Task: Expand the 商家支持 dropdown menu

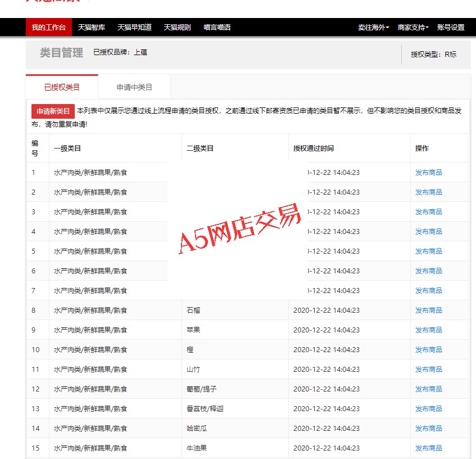Action: point(413,28)
